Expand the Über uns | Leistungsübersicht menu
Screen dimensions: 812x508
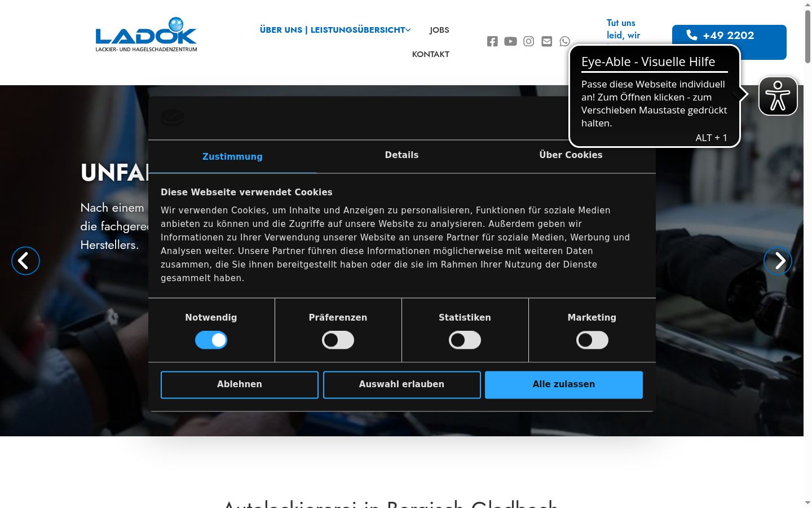pyautogui.click(x=335, y=30)
